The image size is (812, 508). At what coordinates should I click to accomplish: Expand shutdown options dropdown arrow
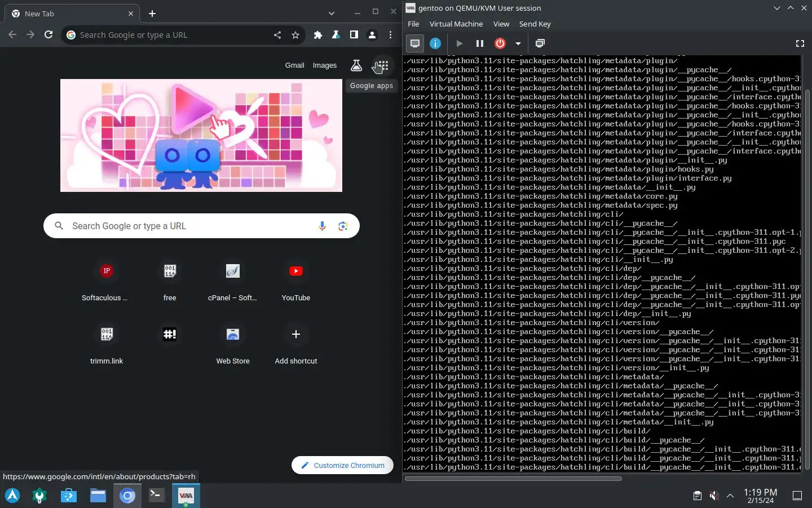tap(518, 43)
